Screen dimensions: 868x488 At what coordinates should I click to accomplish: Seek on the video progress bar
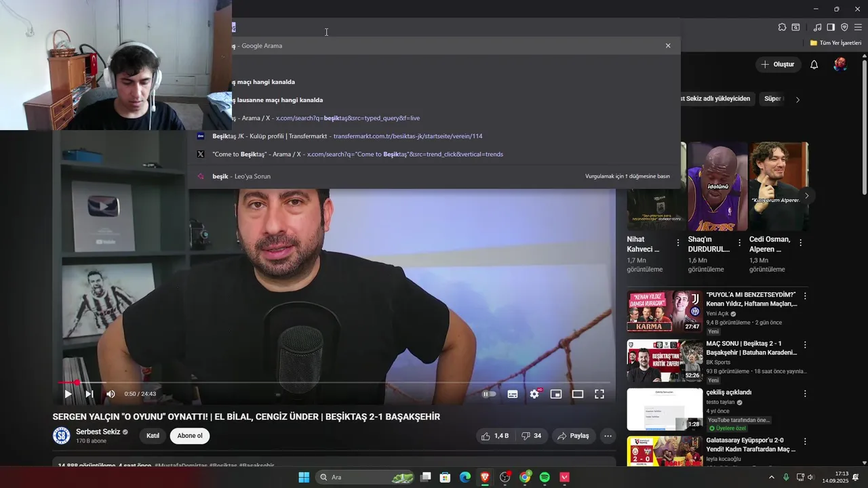[334, 383]
